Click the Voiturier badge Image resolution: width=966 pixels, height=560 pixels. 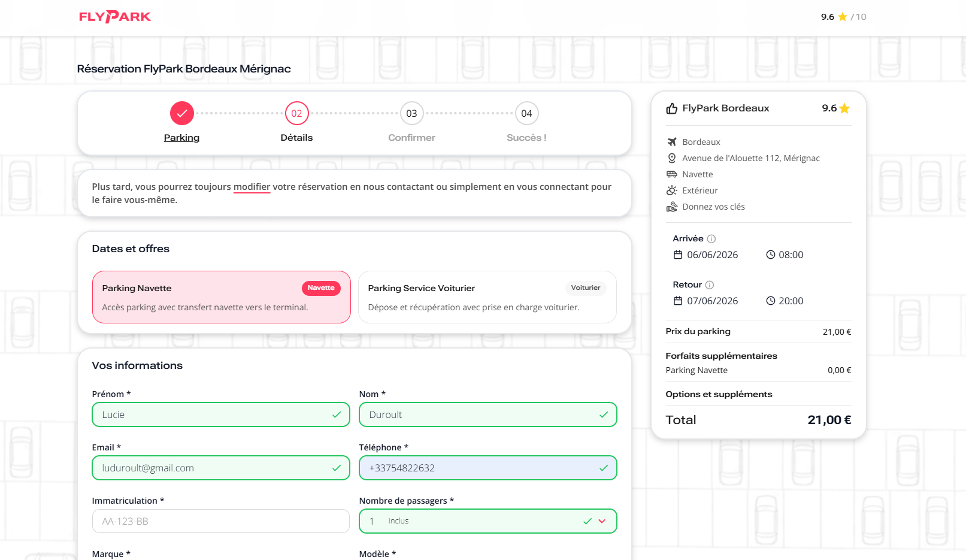click(x=586, y=288)
